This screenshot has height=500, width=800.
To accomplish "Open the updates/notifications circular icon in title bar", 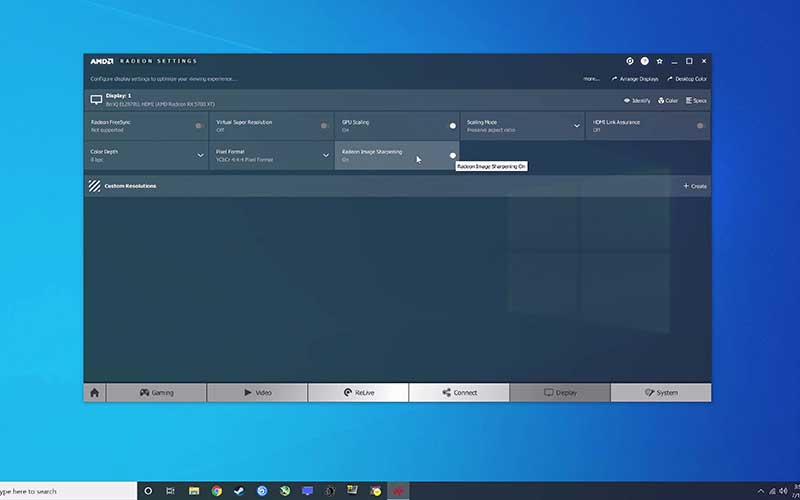I will pyautogui.click(x=630, y=61).
